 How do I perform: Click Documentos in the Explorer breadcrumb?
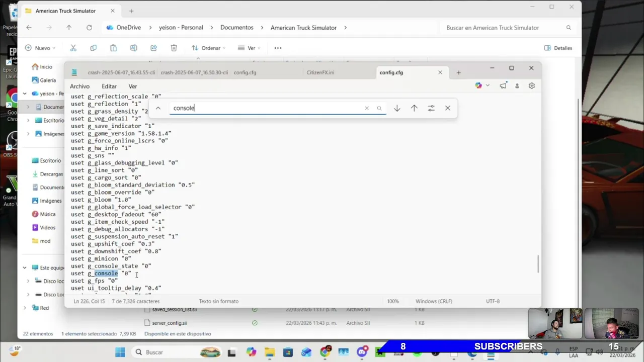pos(237,28)
